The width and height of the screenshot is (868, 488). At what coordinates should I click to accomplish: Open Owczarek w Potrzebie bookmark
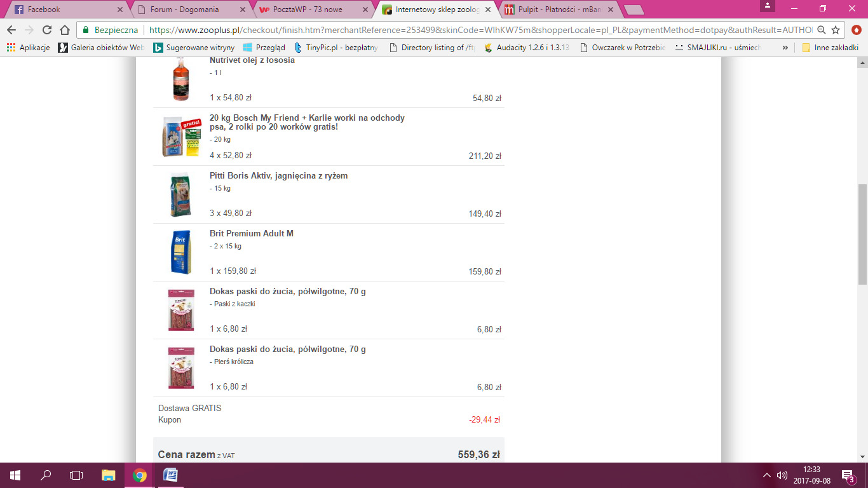[x=622, y=48]
